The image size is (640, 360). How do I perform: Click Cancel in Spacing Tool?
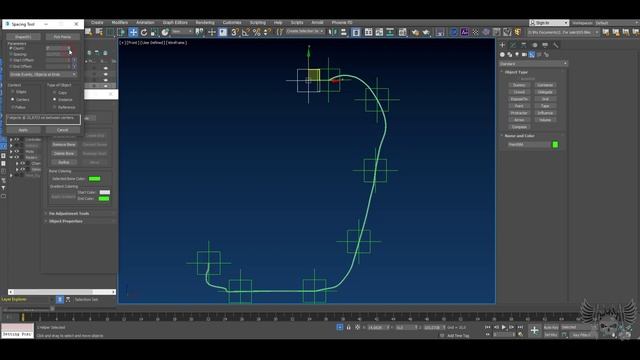pyautogui.click(x=63, y=130)
